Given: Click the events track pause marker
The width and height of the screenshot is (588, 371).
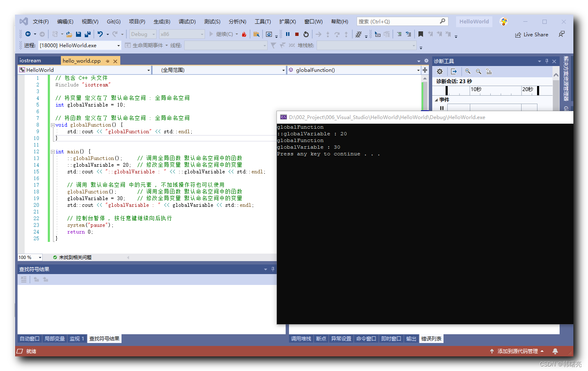Looking at the screenshot, I should tap(442, 108).
